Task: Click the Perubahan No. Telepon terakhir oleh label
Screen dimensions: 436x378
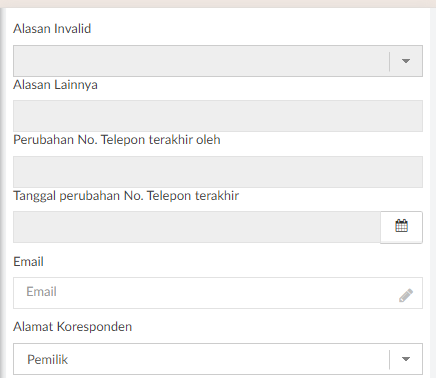Action: click(117, 140)
